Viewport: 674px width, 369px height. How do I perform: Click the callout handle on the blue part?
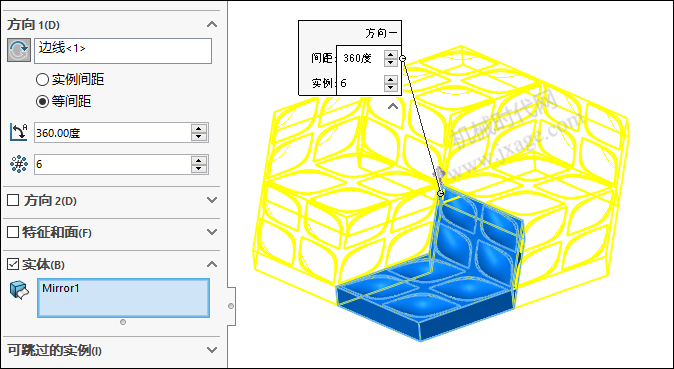click(x=440, y=194)
